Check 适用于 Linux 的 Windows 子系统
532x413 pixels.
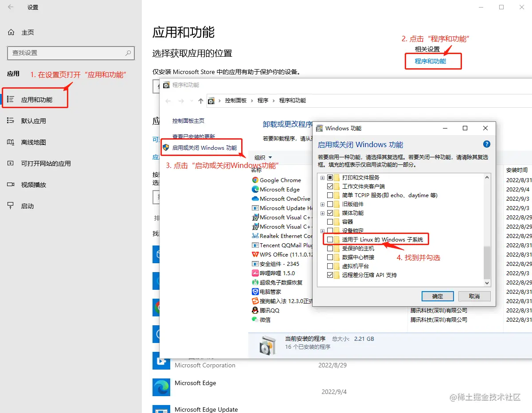tap(329, 239)
